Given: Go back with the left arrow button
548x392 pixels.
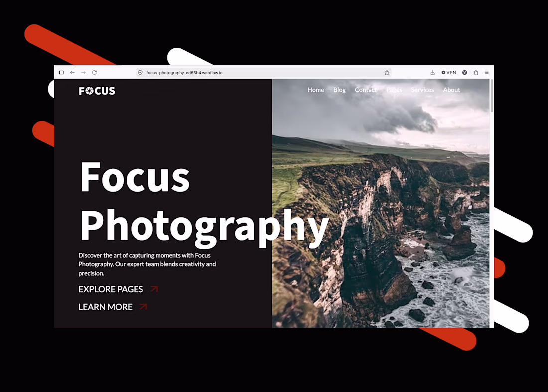Looking at the screenshot, I should click(72, 73).
